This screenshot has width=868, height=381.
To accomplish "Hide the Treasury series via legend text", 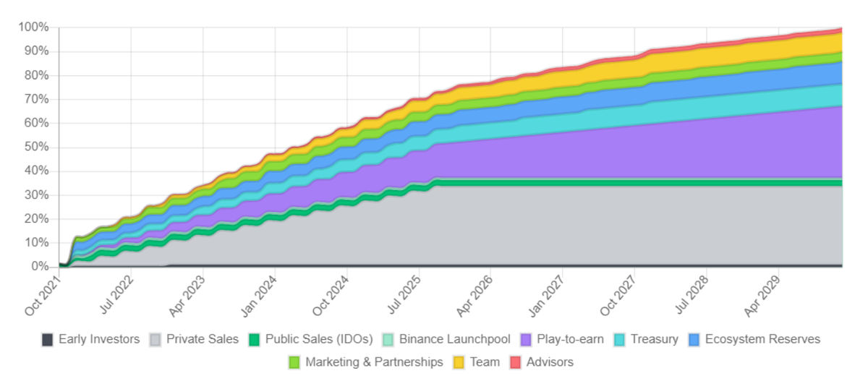I will point(654,339).
